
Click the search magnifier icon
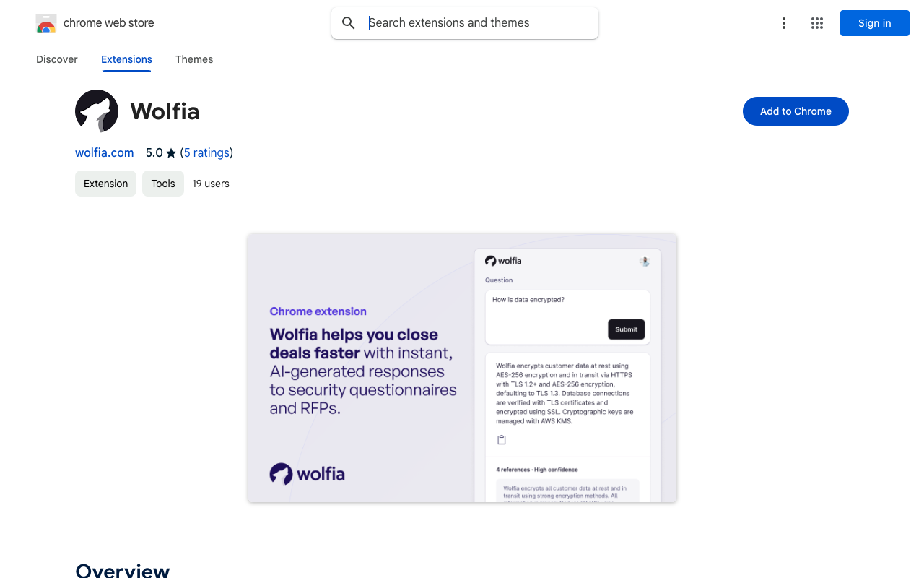349,23
